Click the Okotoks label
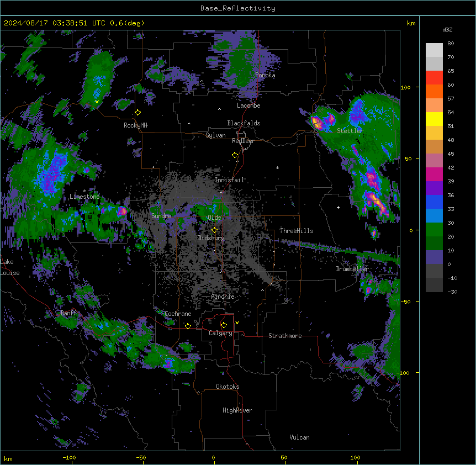 (x=228, y=387)
